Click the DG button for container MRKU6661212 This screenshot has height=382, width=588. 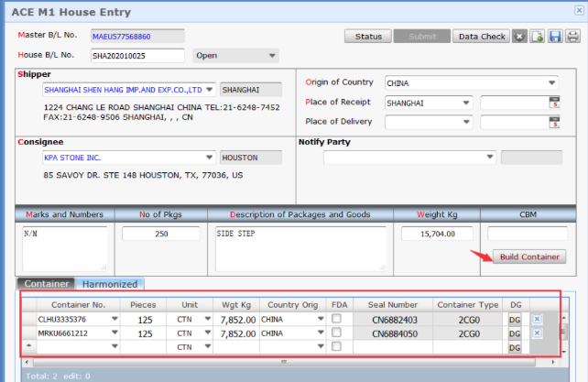515,333
